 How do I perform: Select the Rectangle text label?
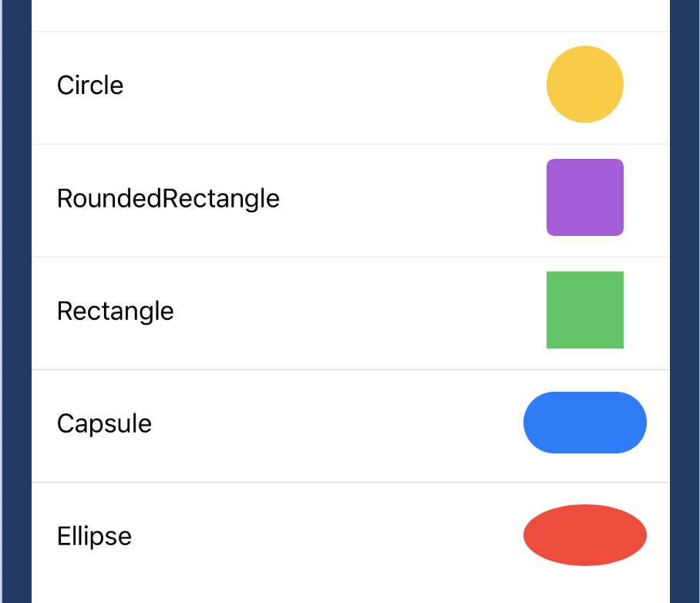coord(115,312)
